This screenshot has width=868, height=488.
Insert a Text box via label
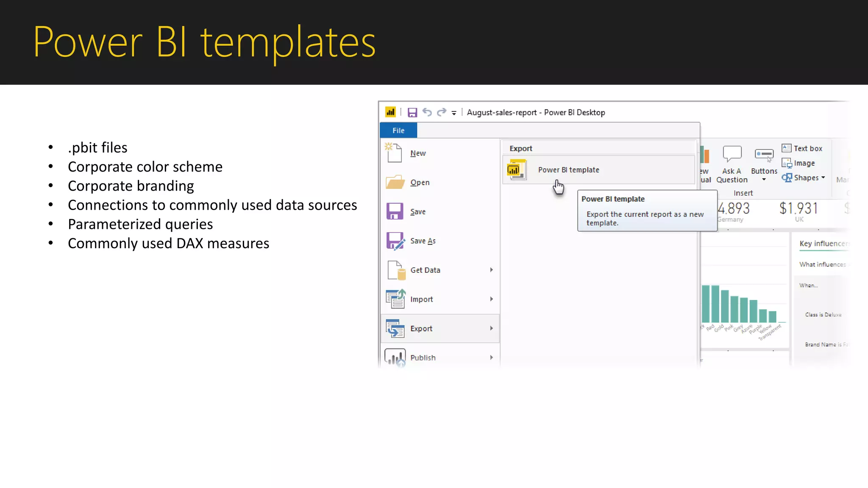(808, 148)
